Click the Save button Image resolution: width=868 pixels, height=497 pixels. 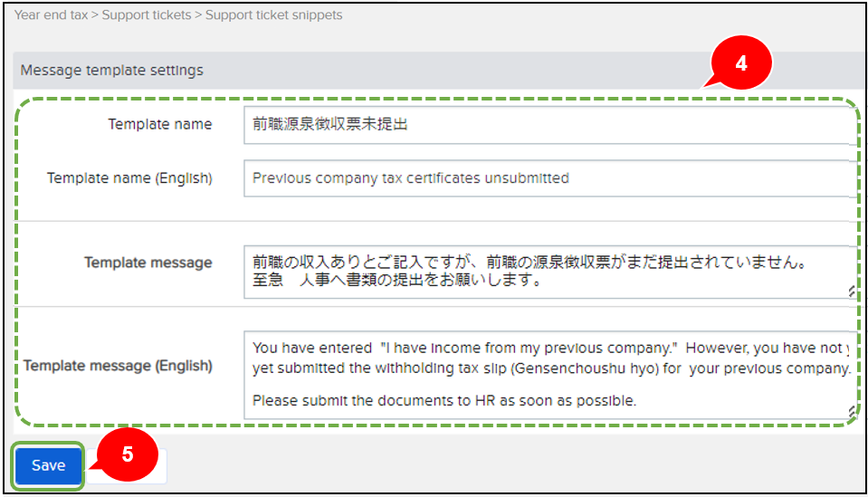click(x=48, y=465)
